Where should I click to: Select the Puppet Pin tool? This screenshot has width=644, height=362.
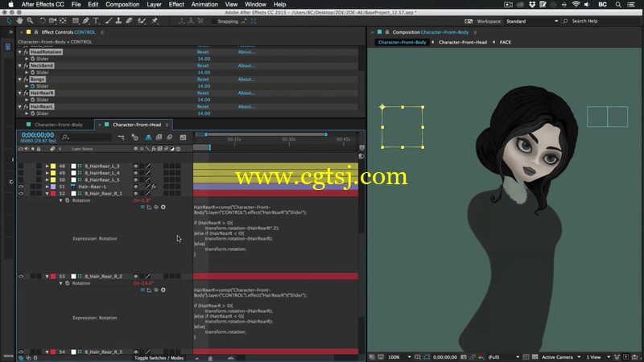click(x=155, y=21)
